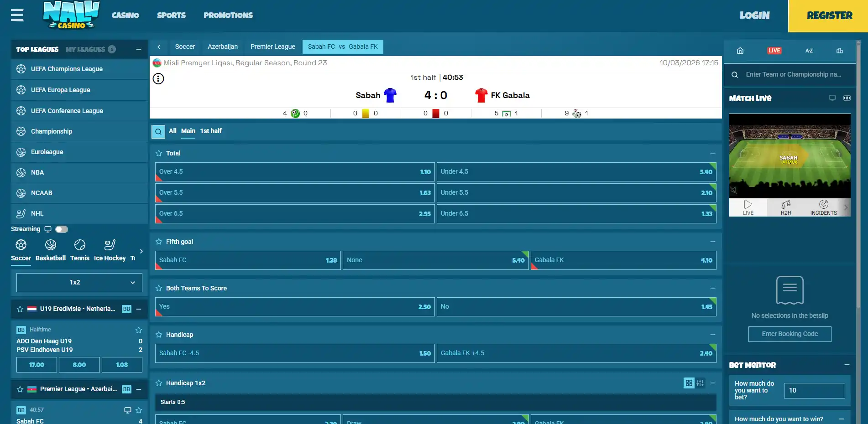
Task: Open the Promotions menu item
Action: (x=228, y=16)
